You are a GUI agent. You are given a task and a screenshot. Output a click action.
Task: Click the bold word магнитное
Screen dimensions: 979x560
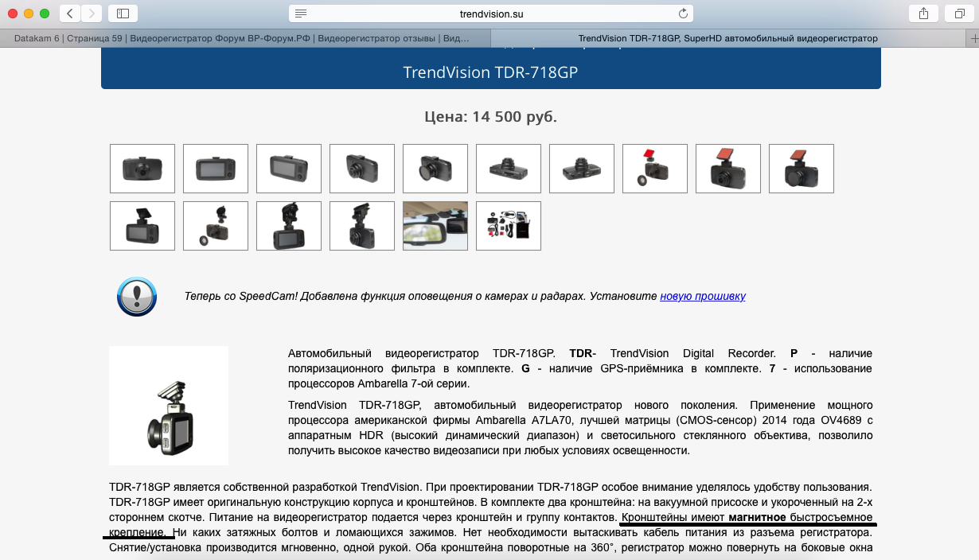tap(757, 518)
